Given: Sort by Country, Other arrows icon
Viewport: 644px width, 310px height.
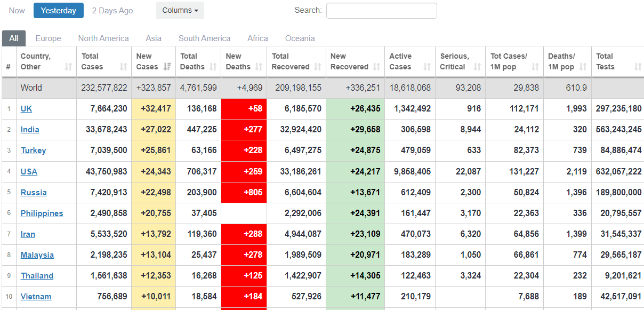Looking at the screenshot, I should pyautogui.click(x=68, y=67).
